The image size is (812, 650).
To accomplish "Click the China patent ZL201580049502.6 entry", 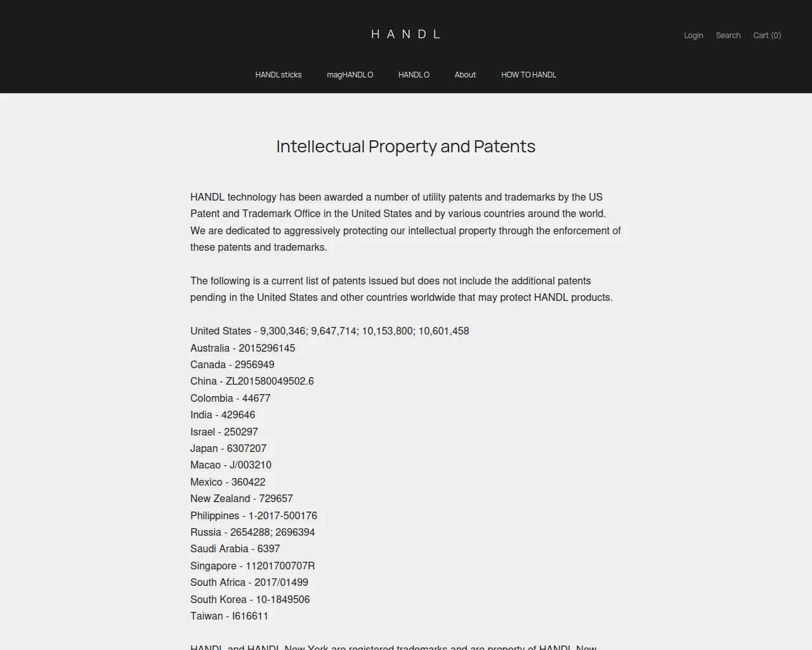I will 252,381.
